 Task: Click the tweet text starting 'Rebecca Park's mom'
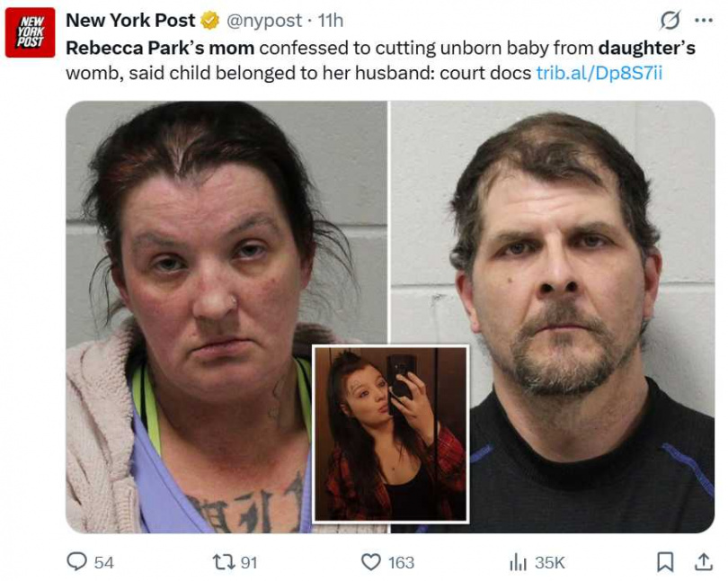[x=380, y=60]
